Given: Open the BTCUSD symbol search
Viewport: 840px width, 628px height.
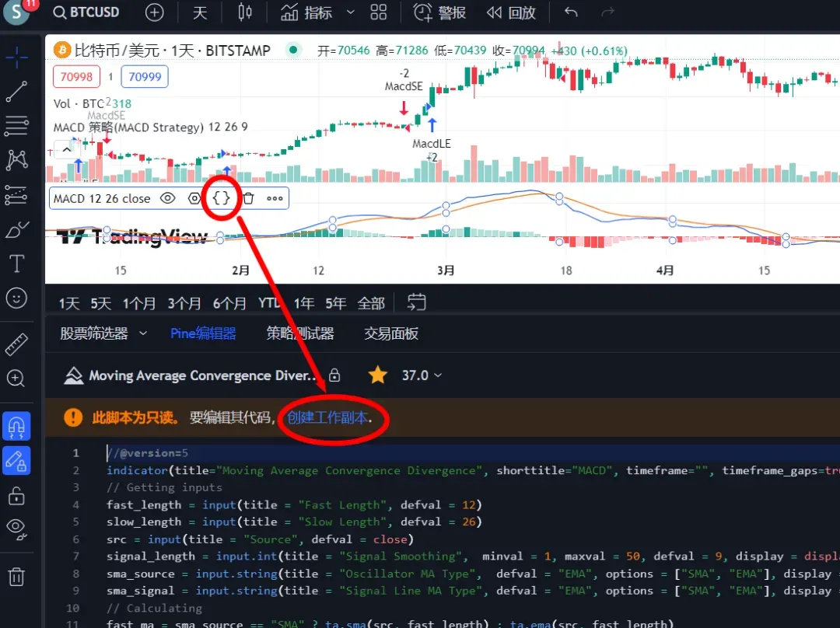Looking at the screenshot, I should click(x=86, y=12).
